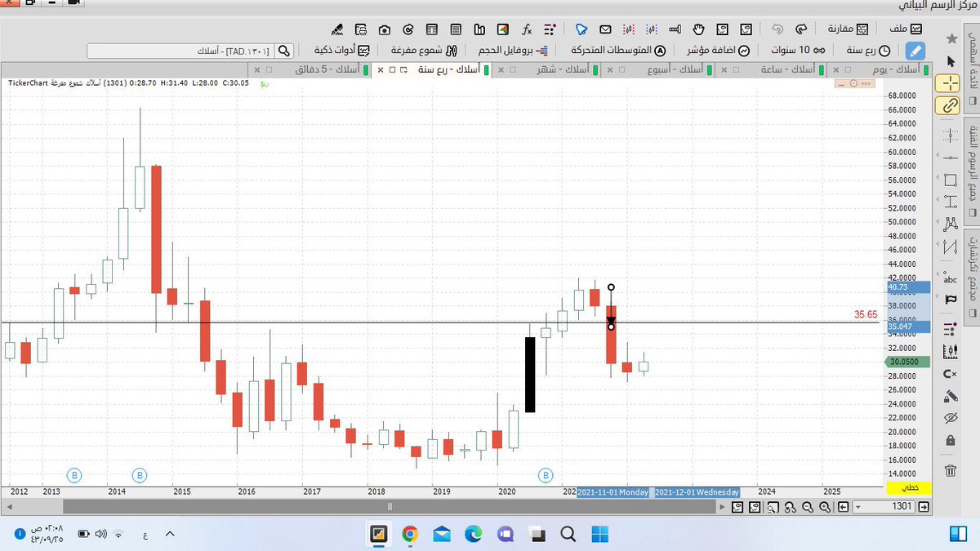Open the indicator chart tools icon

(x=950, y=351)
